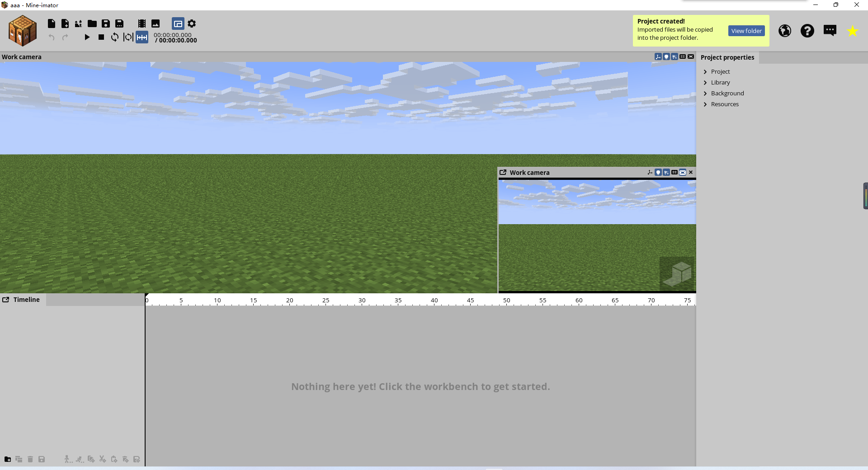Toggle the timeline intervals button
Image resolution: width=868 pixels, height=470 pixels.
coord(142,37)
